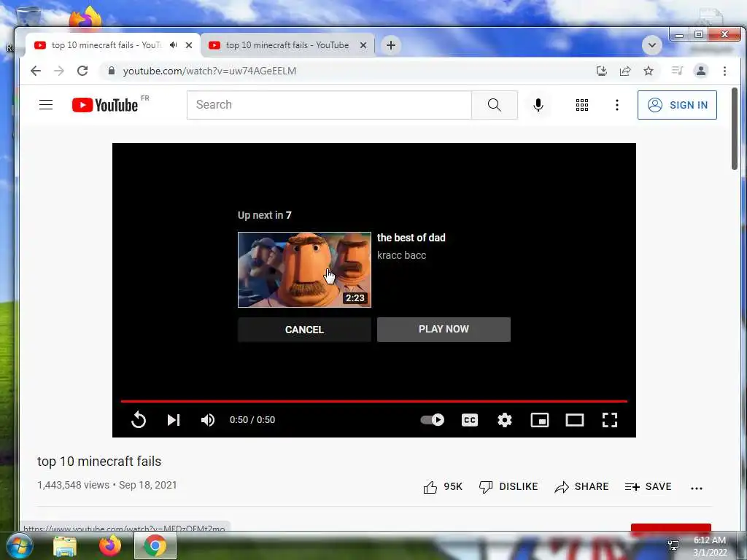747x560 pixels.
Task: Click the red video progress bar
Action: pyautogui.click(x=374, y=402)
